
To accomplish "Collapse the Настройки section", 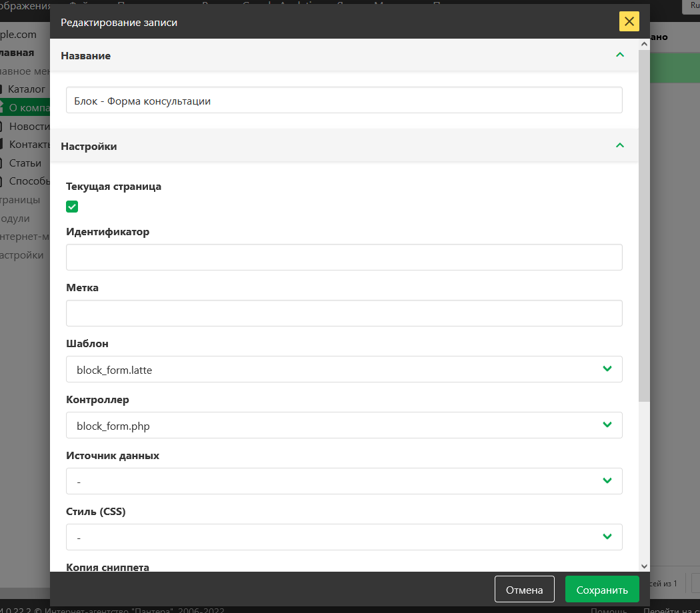I will tap(619, 146).
